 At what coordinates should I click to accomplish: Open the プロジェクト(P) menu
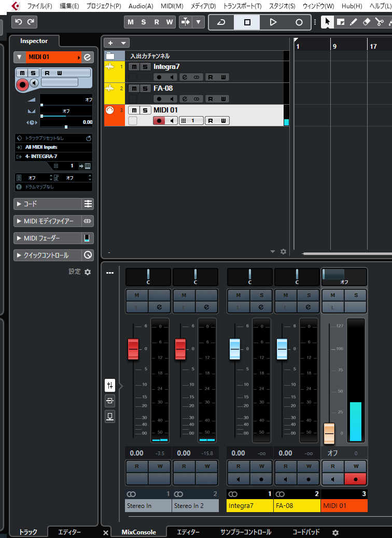pos(103,6)
